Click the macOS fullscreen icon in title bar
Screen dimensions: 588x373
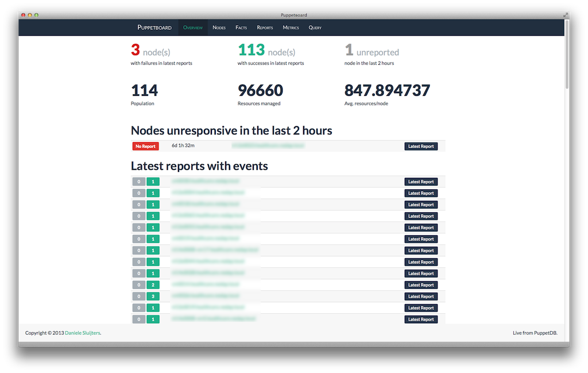pyautogui.click(x=565, y=15)
